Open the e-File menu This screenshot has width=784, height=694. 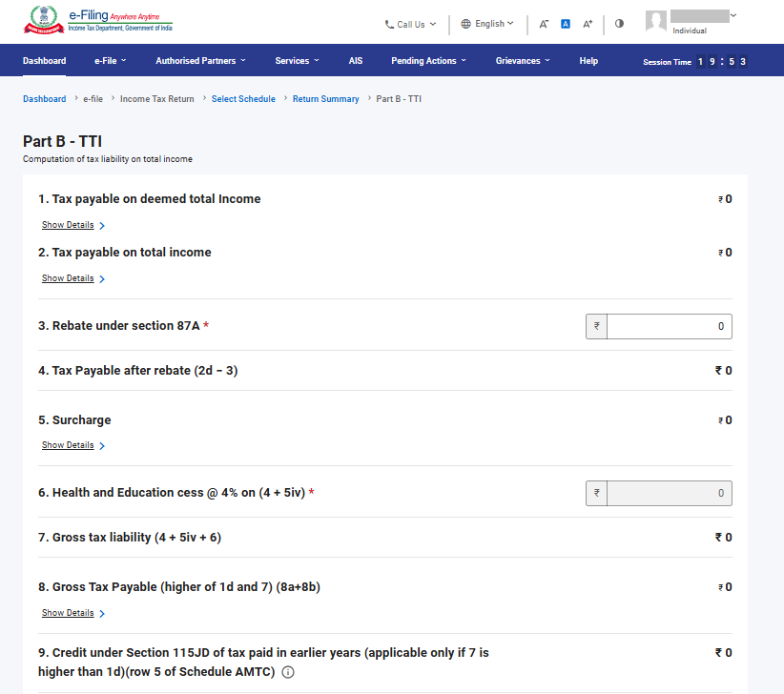click(110, 60)
